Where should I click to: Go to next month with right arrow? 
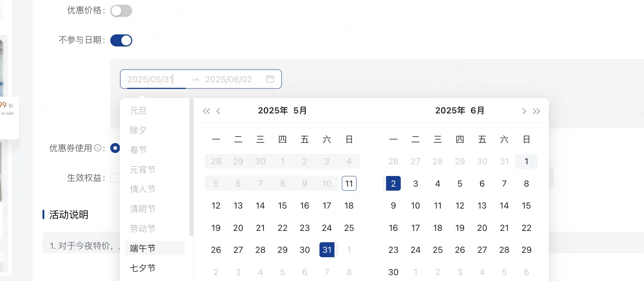point(524,111)
